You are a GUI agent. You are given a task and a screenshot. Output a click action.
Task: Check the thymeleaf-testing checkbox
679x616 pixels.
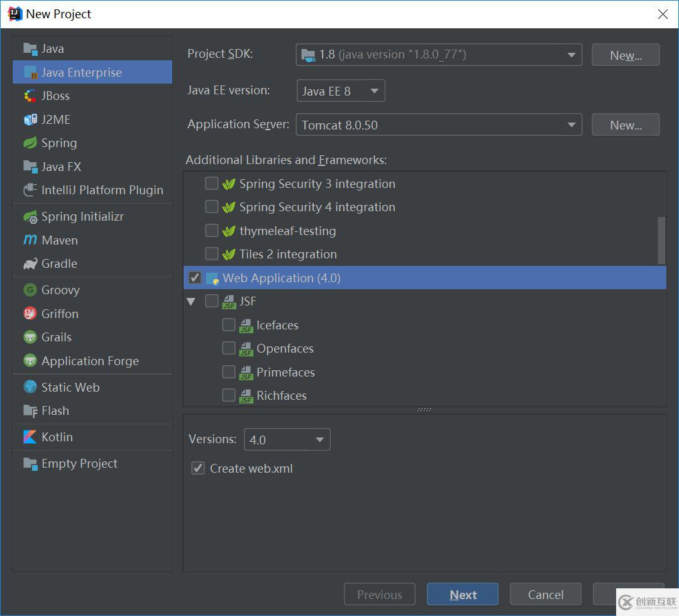[x=211, y=231]
